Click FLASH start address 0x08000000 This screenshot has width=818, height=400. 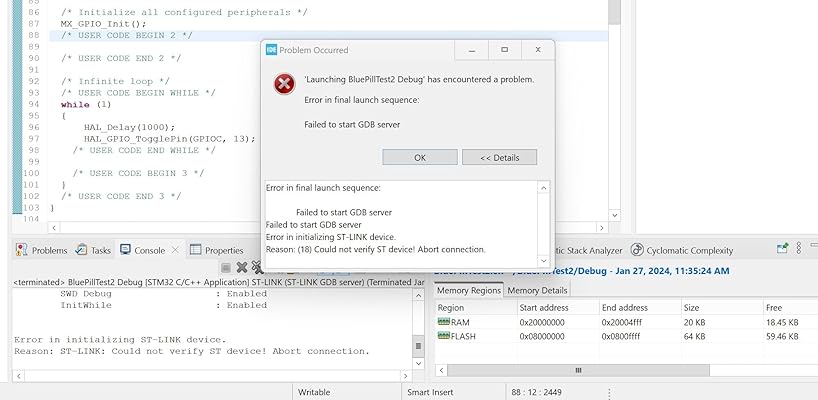(x=542, y=336)
